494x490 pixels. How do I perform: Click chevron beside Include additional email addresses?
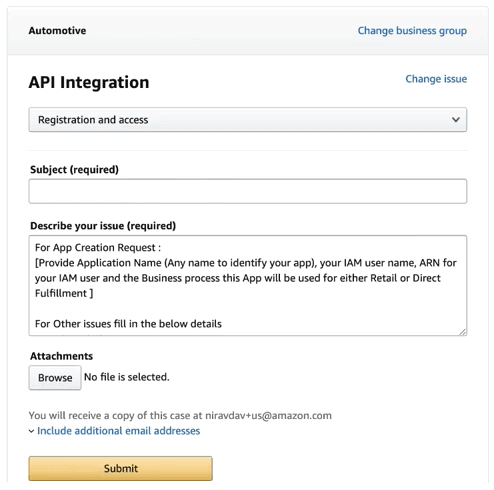[x=31, y=431]
